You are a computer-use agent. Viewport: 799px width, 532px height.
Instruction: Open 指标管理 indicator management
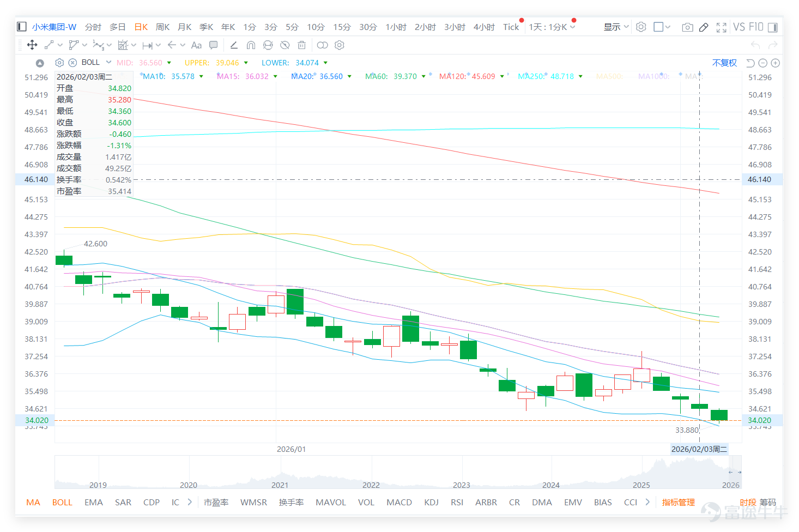tap(679, 502)
